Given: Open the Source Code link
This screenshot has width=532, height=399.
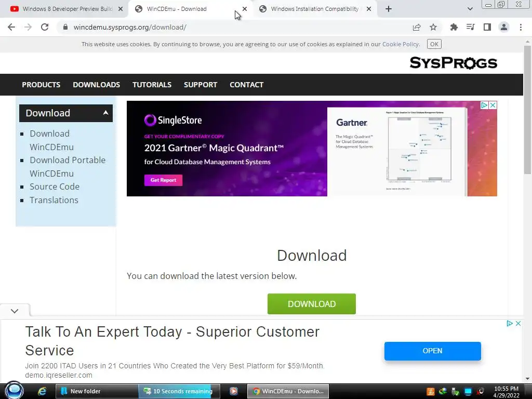Looking at the screenshot, I should [x=55, y=187].
